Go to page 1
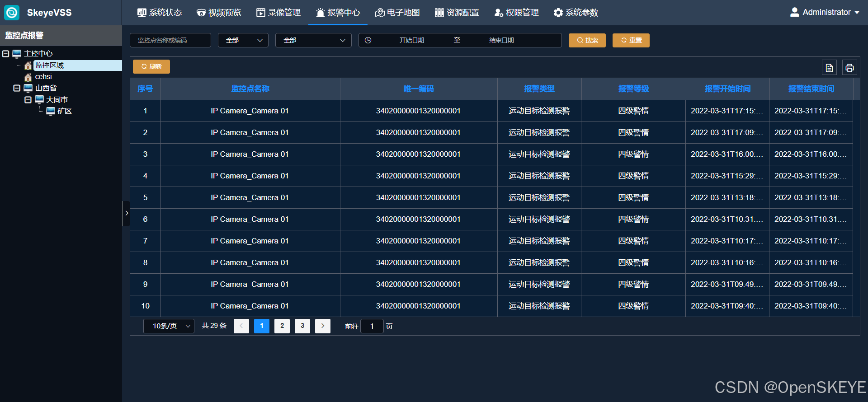This screenshot has height=402, width=868. coord(262,326)
